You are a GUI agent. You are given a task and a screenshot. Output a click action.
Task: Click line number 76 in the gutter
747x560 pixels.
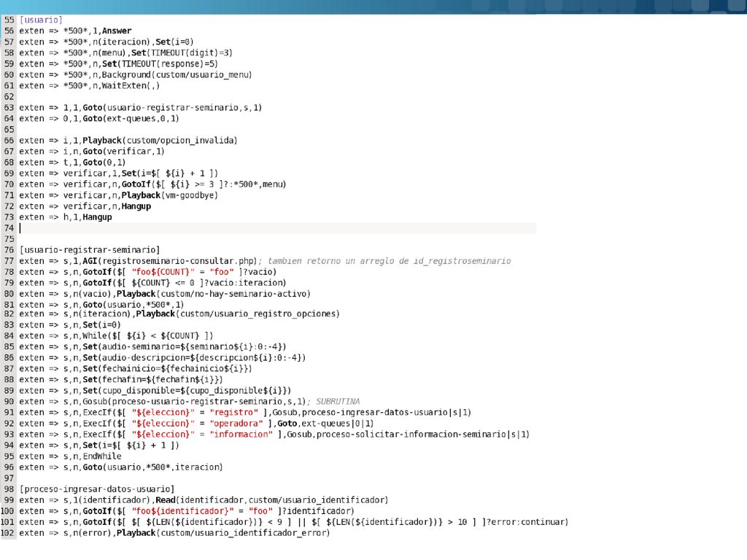[x=9, y=250]
